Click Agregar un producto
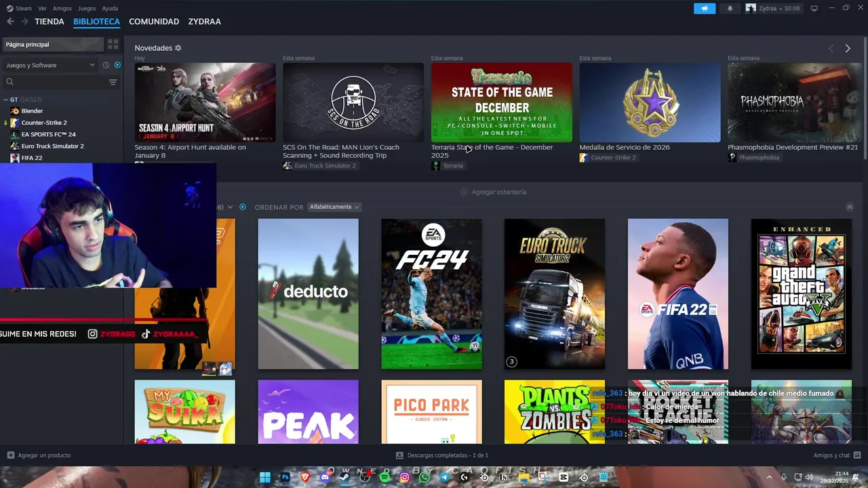Image resolution: width=868 pixels, height=488 pixels. click(x=39, y=455)
